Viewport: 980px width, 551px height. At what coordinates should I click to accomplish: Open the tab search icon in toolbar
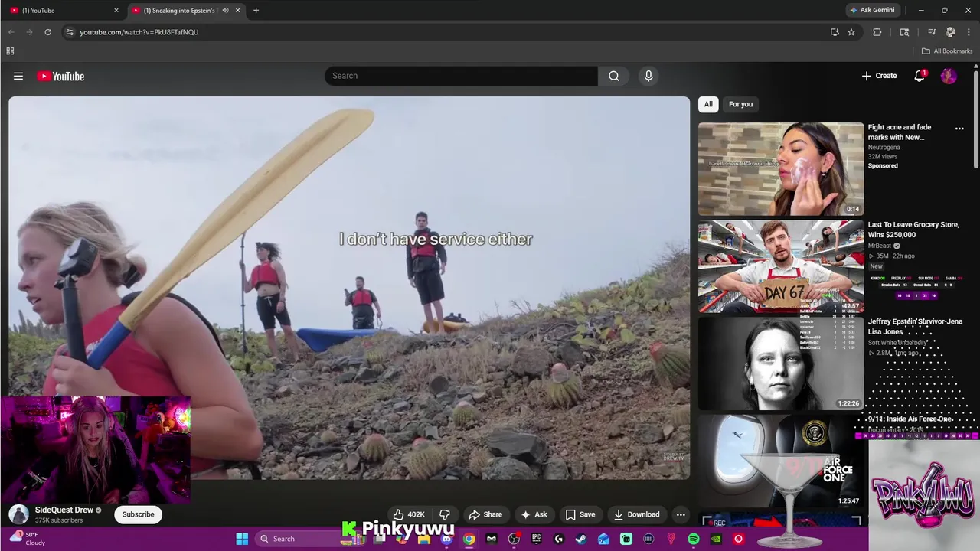click(904, 32)
